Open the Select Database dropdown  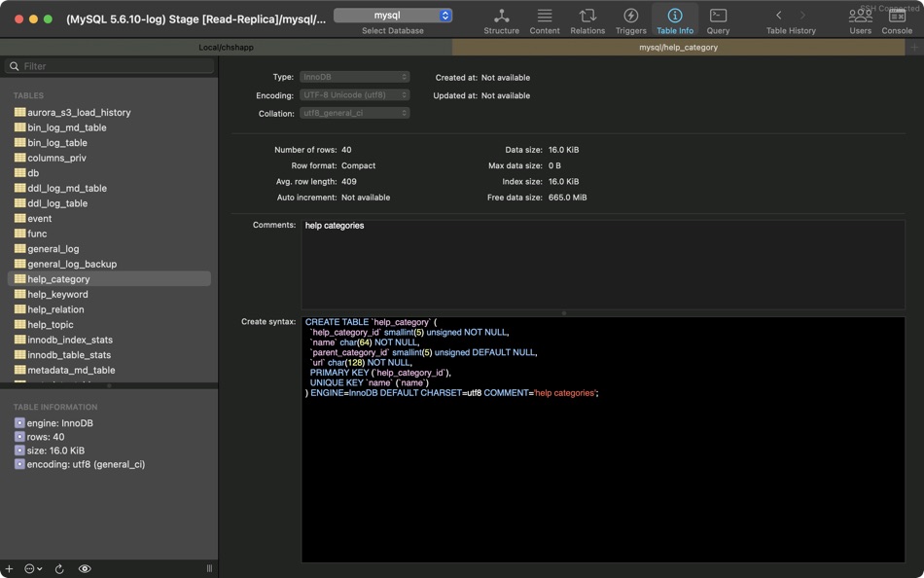tap(393, 16)
